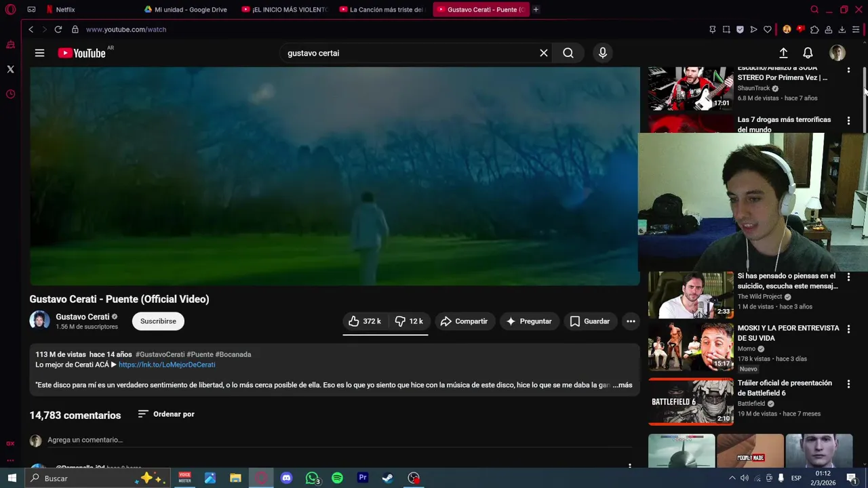Open the X (Twitter) sidebar icon
The width and height of the screenshot is (868, 488).
(x=10, y=69)
